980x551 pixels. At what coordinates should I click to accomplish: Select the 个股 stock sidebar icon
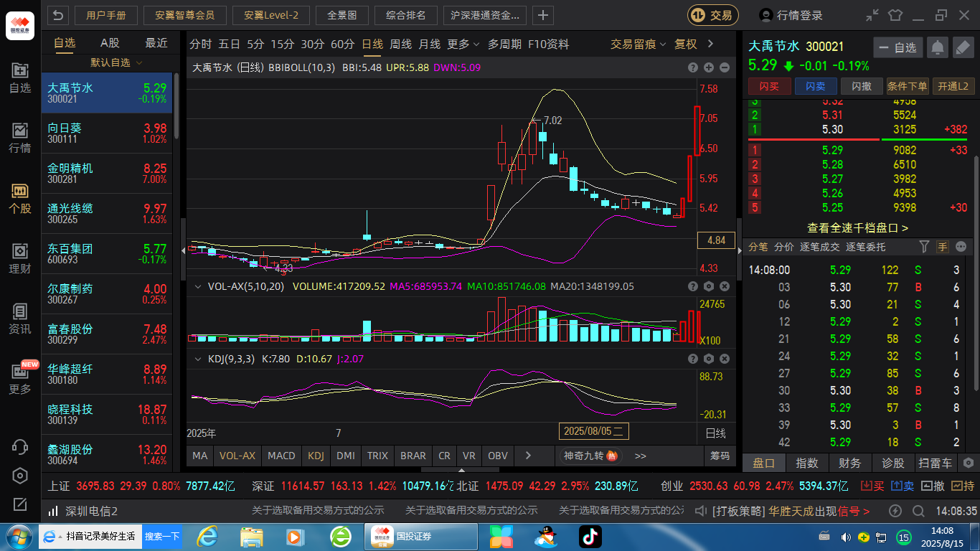[20, 199]
